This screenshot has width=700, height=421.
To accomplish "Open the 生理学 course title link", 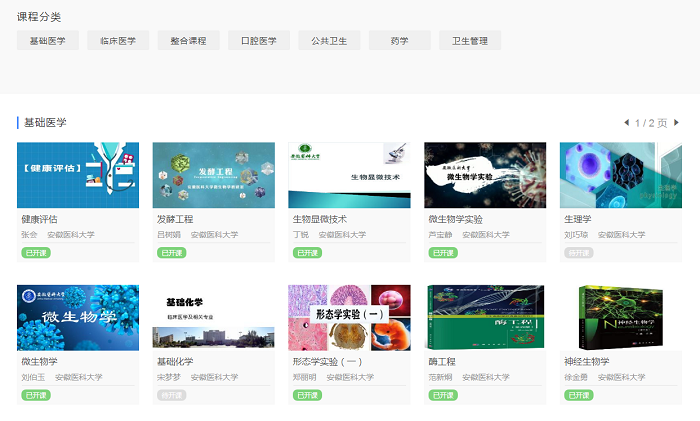I will click(578, 219).
